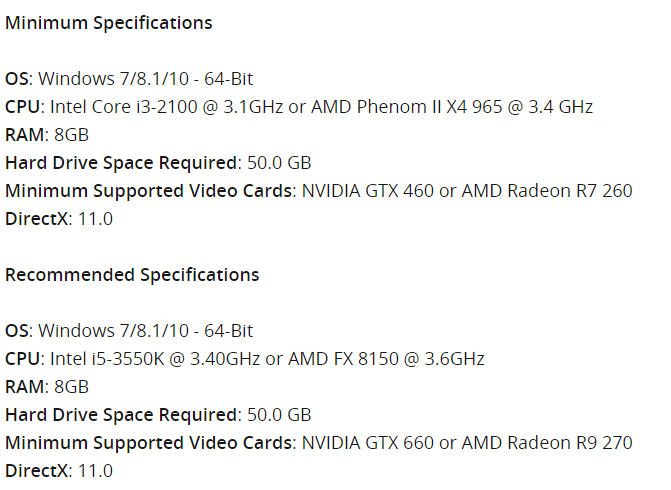This screenshot has width=671, height=490.
Task: Click the Recommended Specifications heading
Action: point(132,275)
